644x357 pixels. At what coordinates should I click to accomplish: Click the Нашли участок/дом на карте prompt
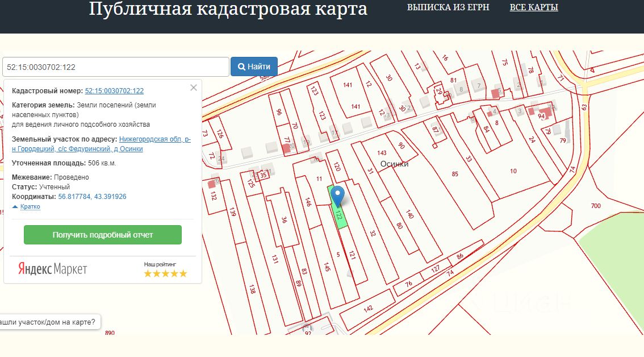(49, 322)
